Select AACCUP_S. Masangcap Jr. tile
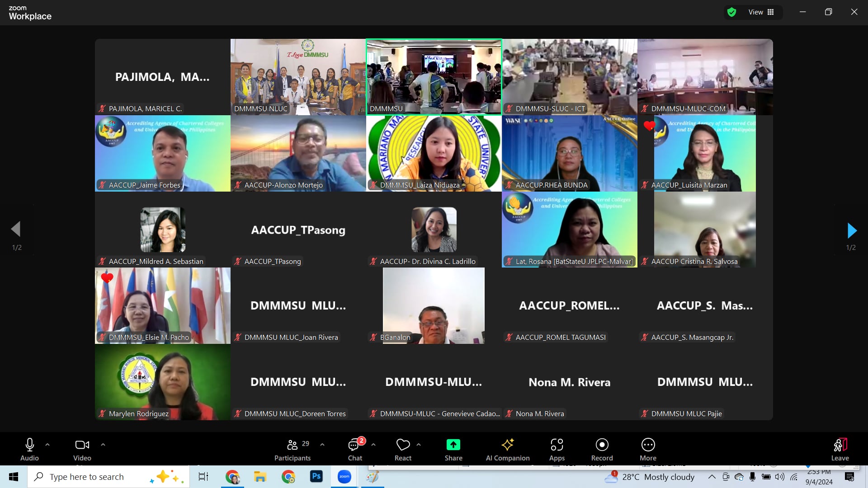This screenshot has height=488, width=868. tap(705, 305)
